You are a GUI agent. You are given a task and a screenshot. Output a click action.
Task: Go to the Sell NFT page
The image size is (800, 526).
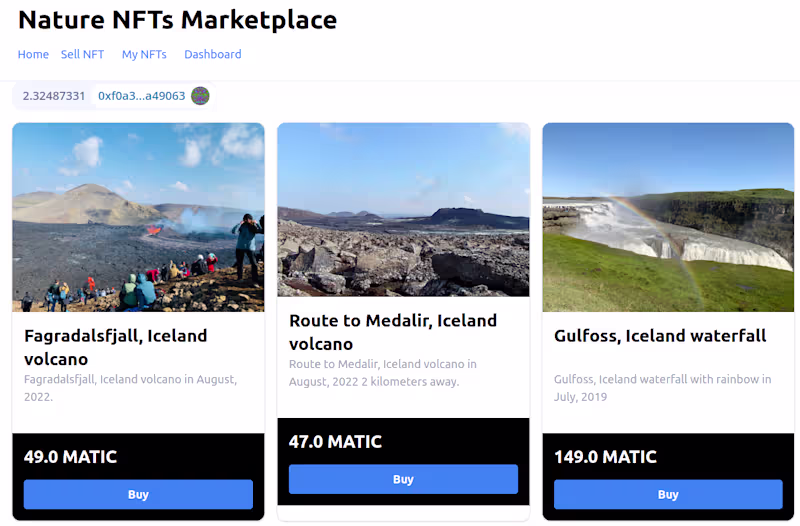point(82,54)
